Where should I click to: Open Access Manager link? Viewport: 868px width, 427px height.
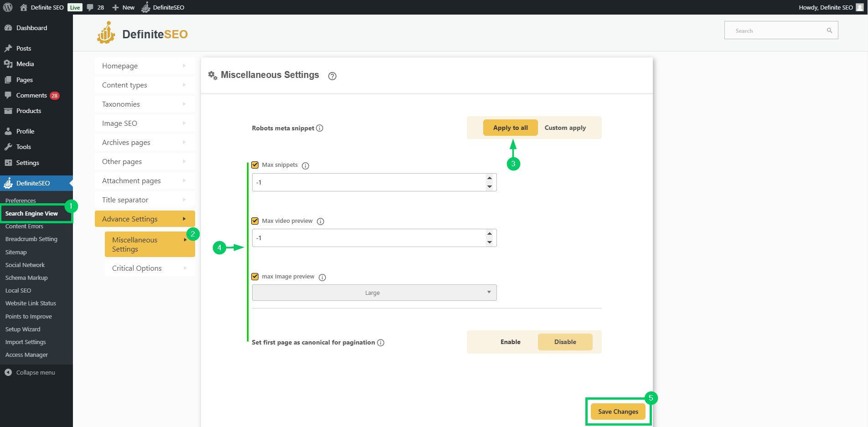(x=26, y=355)
